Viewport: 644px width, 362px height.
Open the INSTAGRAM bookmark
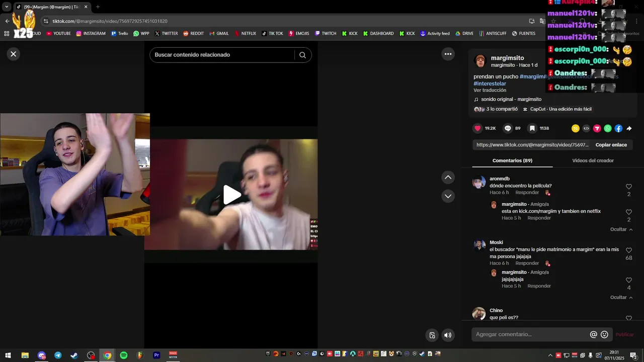point(91,34)
